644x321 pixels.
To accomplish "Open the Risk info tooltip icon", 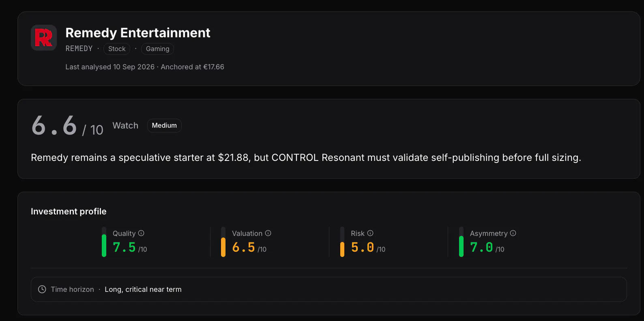I will tap(370, 233).
